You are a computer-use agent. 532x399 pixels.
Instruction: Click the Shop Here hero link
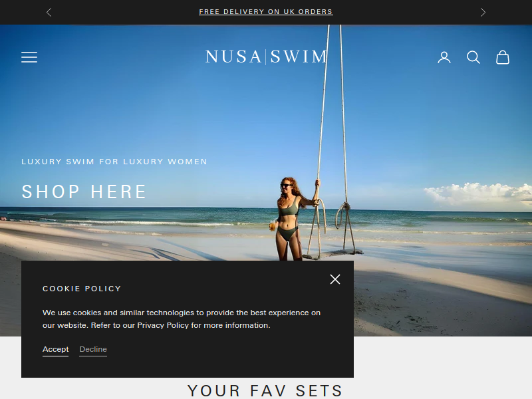click(84, 192)
